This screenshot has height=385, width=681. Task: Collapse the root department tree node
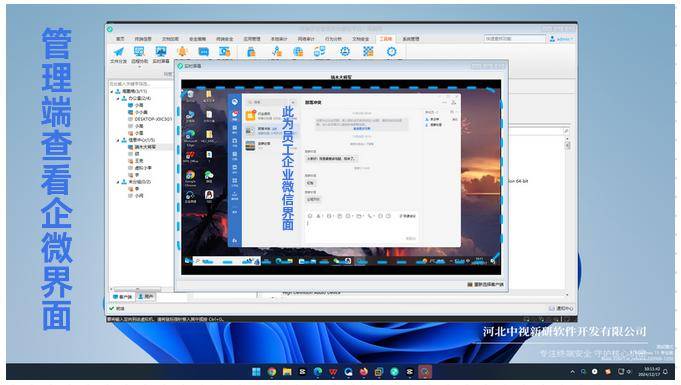point(112,92)
